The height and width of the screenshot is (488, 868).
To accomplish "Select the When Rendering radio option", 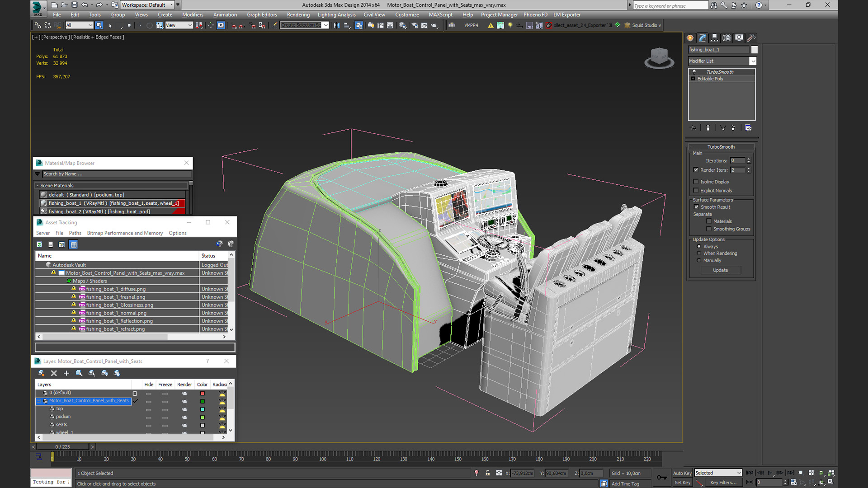I will pos(699,253).
